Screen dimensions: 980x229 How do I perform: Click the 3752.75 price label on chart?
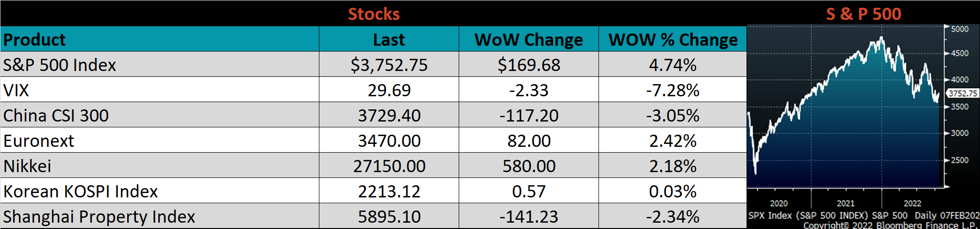[963, 93]
